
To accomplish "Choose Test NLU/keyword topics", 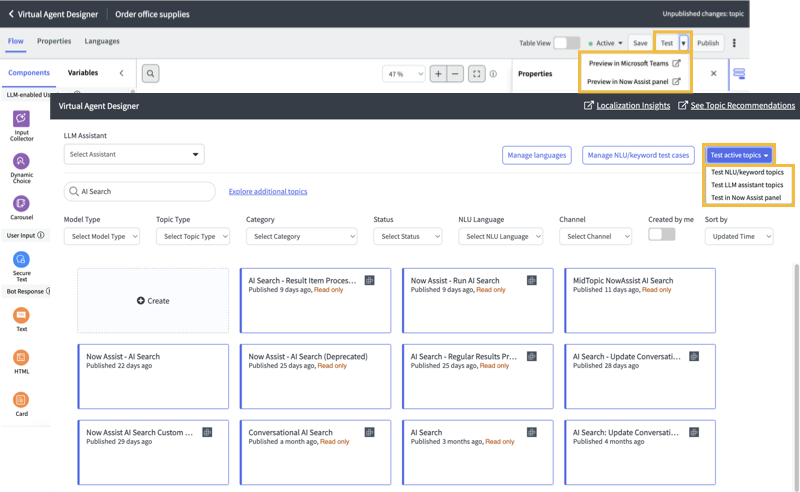I will pyautogui.click(x=747, y=172).
